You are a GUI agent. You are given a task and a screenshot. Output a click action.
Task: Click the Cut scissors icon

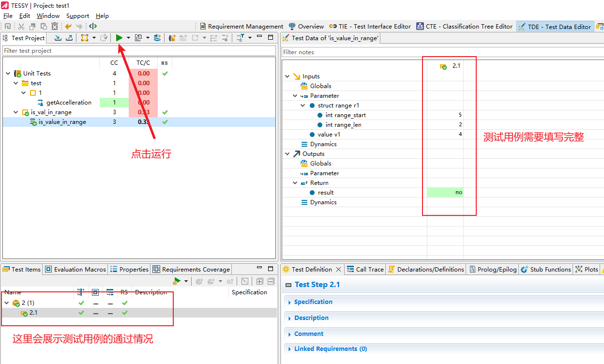tap(21, 27)
